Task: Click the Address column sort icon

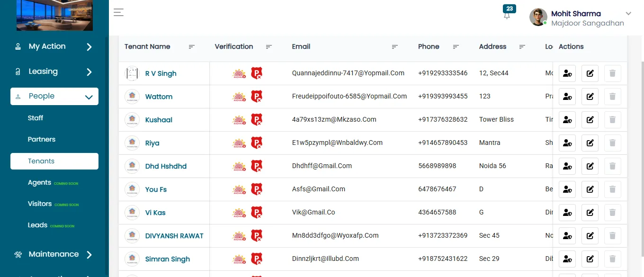Action: pos(522,47)
